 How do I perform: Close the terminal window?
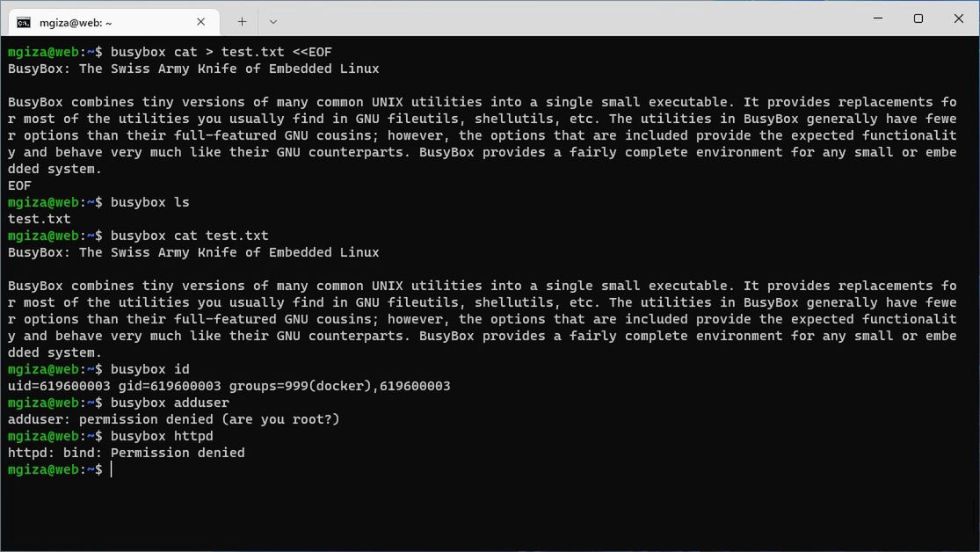(x=959, y=18)
